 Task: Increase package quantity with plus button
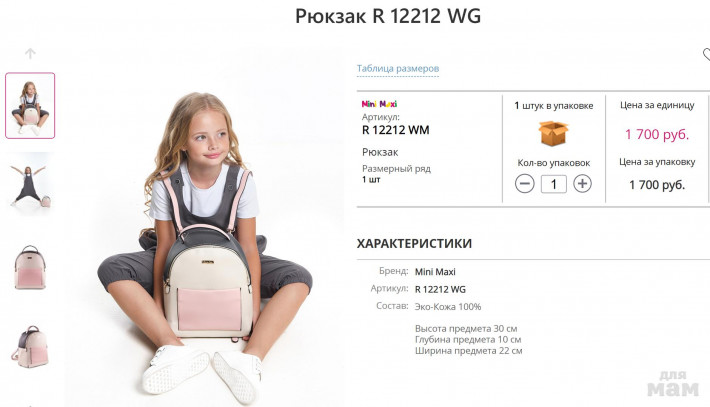click(582, 183)
